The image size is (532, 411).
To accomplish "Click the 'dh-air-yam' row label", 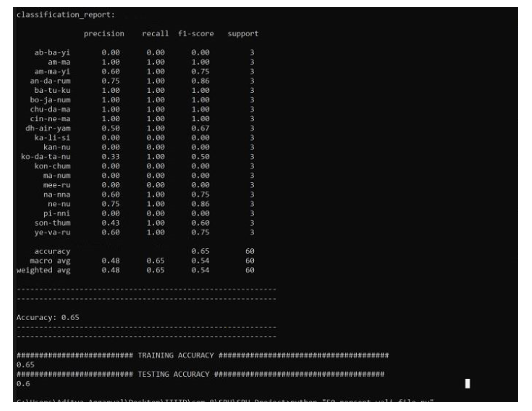I will coord(48,128).
